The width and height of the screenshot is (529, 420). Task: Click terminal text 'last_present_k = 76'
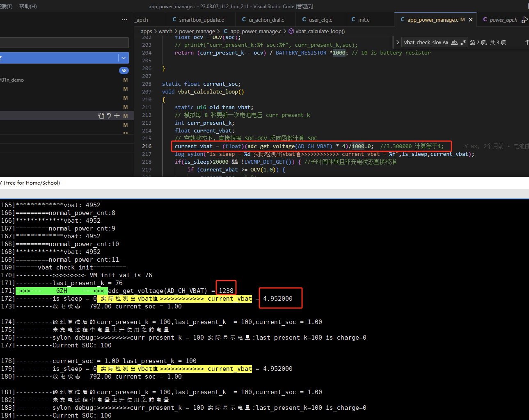pos(87,283)
